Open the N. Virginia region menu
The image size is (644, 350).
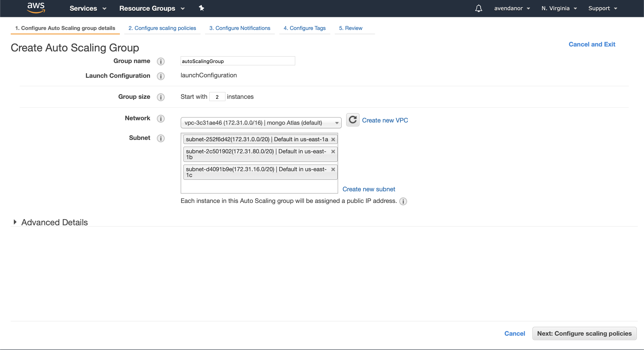click(x=559, y=8)
